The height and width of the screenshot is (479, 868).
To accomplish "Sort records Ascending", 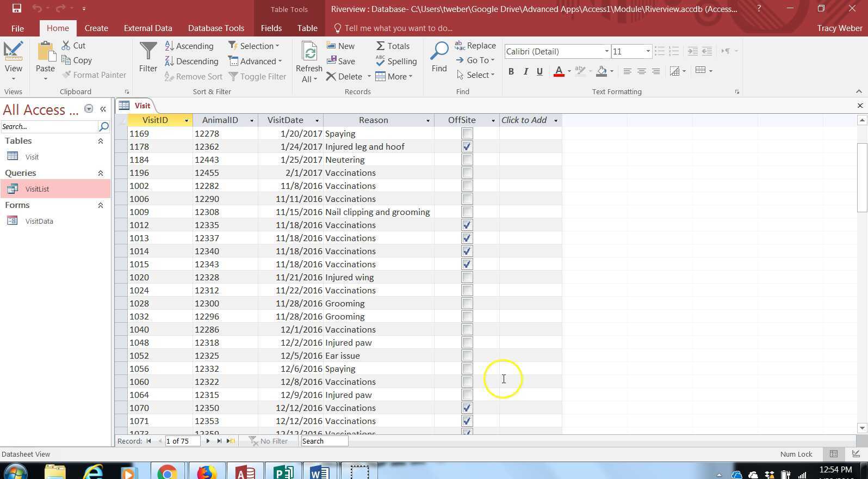I will click(x=189, y=46).
